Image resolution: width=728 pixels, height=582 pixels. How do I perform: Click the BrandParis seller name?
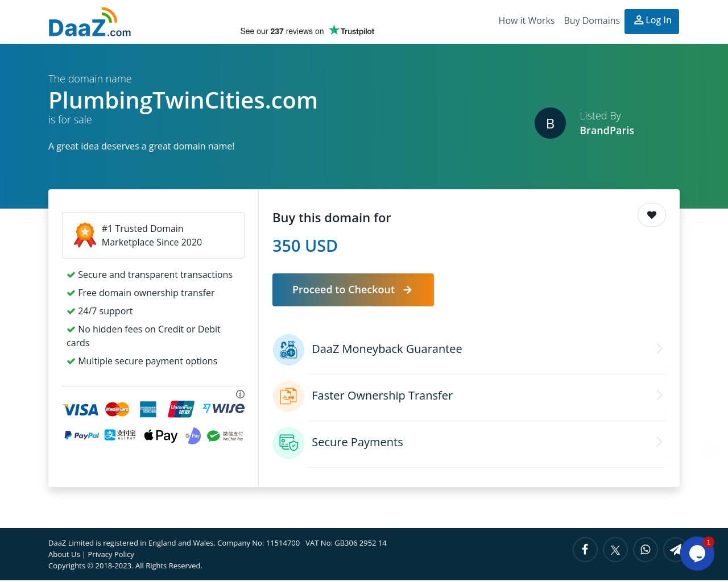point(607,130)
